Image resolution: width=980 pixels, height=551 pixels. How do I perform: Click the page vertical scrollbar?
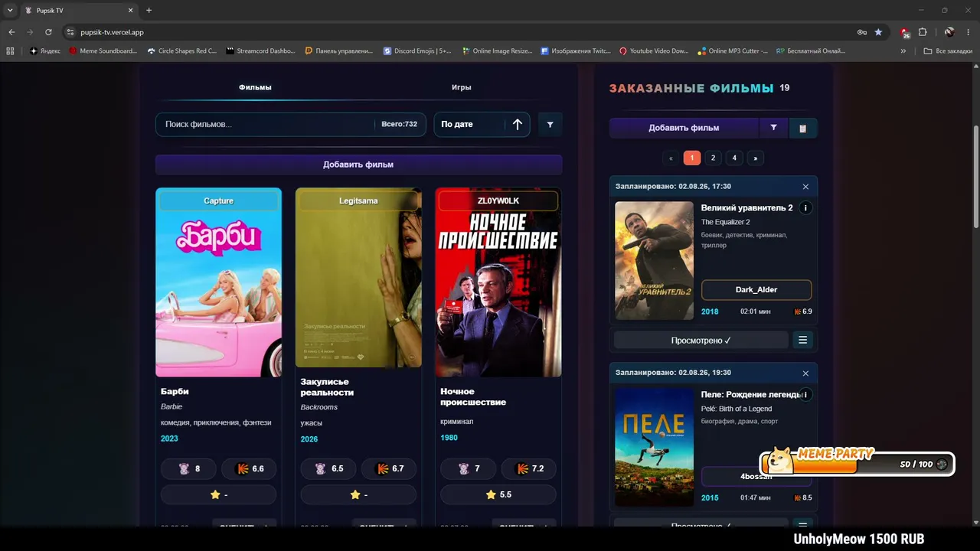(x=975, y=178)
